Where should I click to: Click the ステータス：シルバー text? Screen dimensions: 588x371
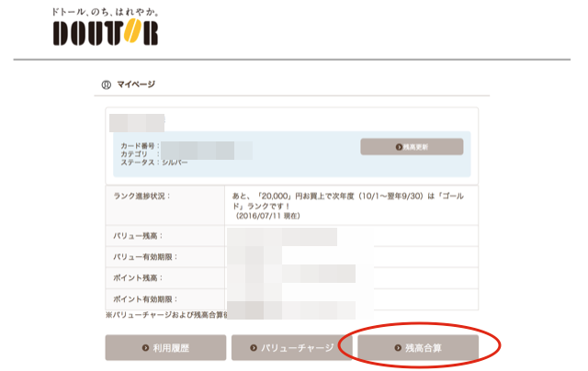point(154,163)
